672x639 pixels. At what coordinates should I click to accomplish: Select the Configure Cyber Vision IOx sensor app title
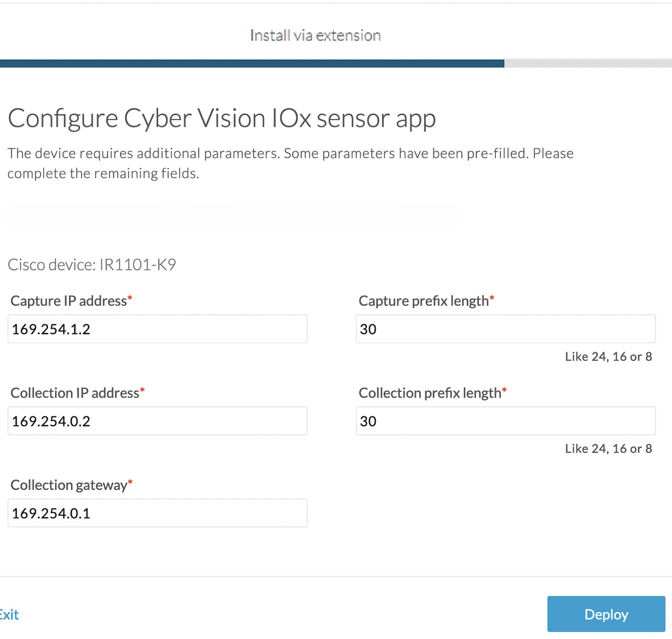coord(222,118)
